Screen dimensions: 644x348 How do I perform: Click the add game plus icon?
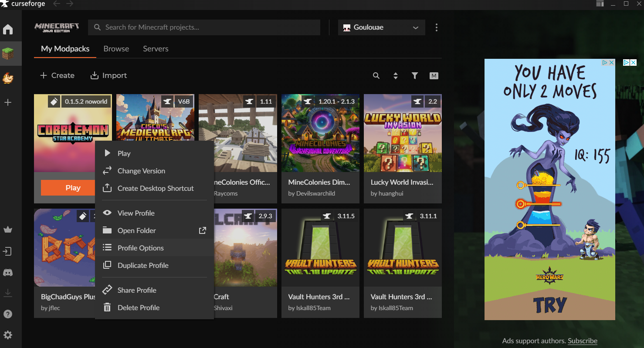point(8,103)
